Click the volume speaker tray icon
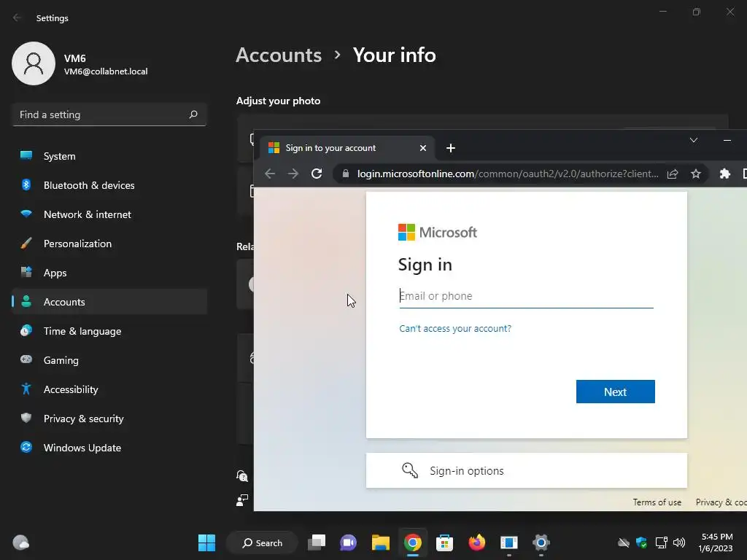This screenshot has width=747, height=560. click(679, 542)
